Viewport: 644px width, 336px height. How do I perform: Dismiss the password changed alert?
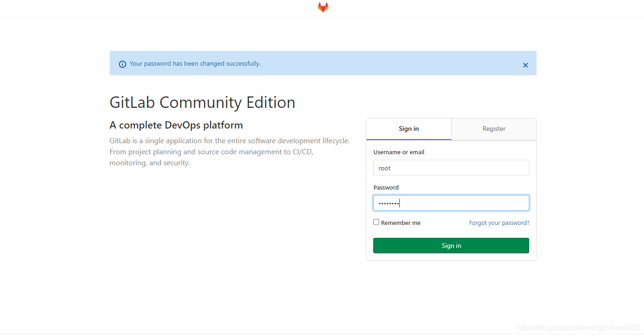pos(526,65)
